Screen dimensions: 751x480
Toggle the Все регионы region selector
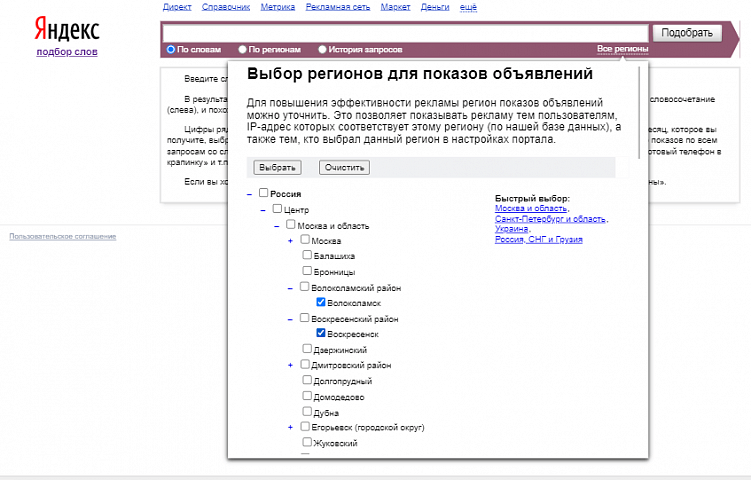point(623,49)
